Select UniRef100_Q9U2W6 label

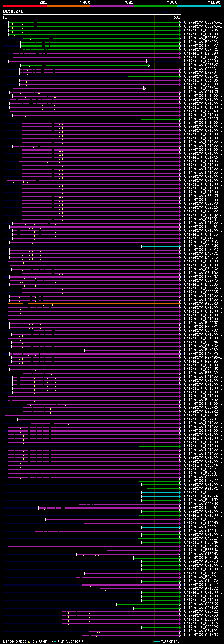(x=201, y=246)
